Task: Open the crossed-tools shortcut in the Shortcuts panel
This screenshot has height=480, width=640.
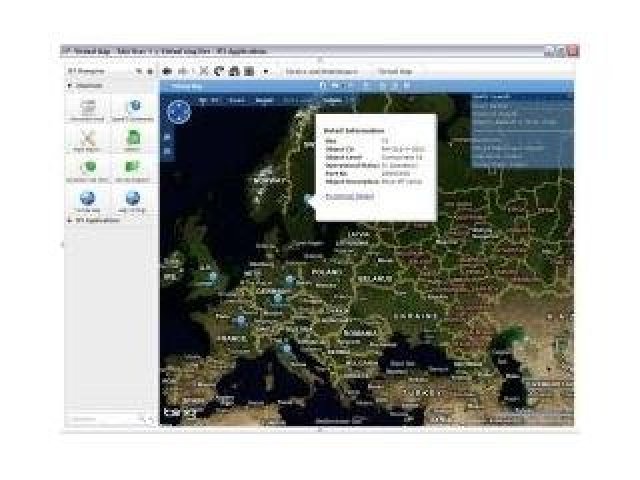Action: pyautogui.click(x=88, y=139)
